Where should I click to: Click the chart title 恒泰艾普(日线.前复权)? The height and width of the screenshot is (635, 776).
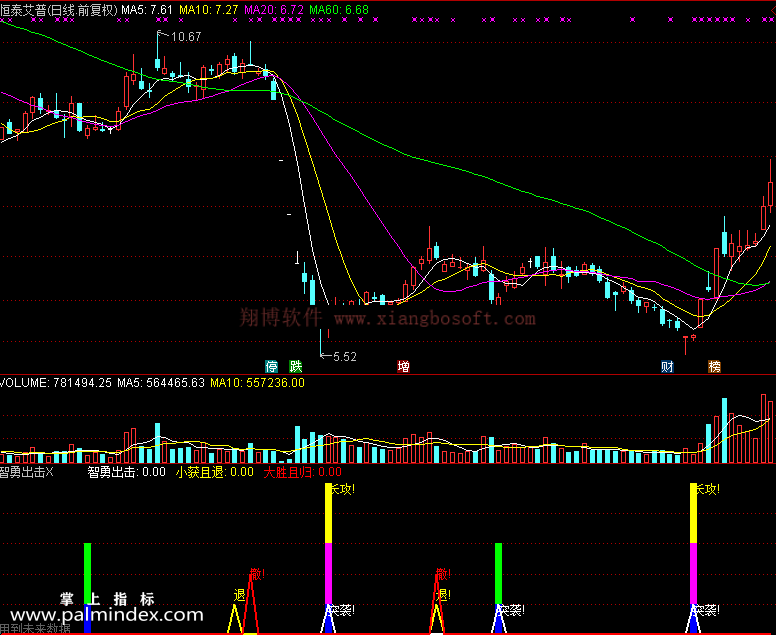59,10
